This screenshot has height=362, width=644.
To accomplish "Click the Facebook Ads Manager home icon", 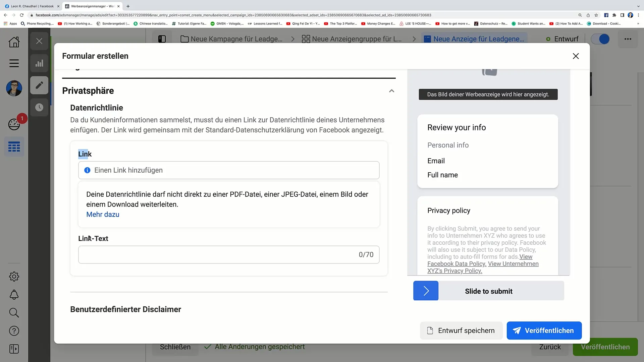I will coord(14,42).
